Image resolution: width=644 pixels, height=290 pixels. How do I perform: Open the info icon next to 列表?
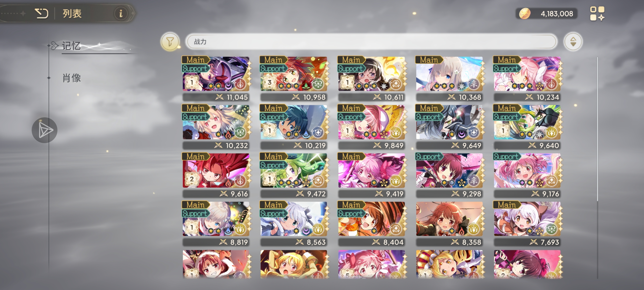(x=121, y=13)
